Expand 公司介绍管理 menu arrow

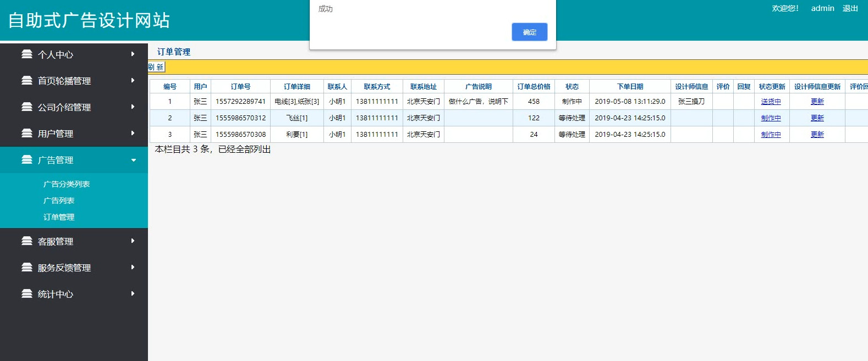pos(133,107)
